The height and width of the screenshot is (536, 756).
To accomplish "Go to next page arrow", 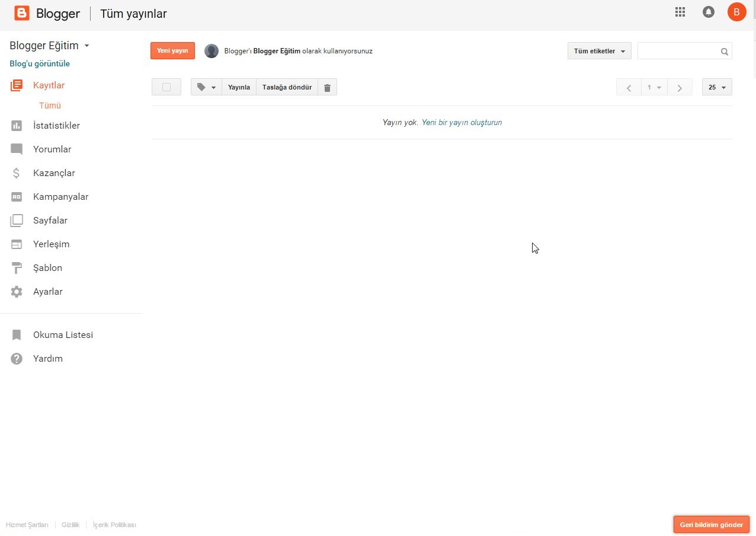I will (680, 87).
